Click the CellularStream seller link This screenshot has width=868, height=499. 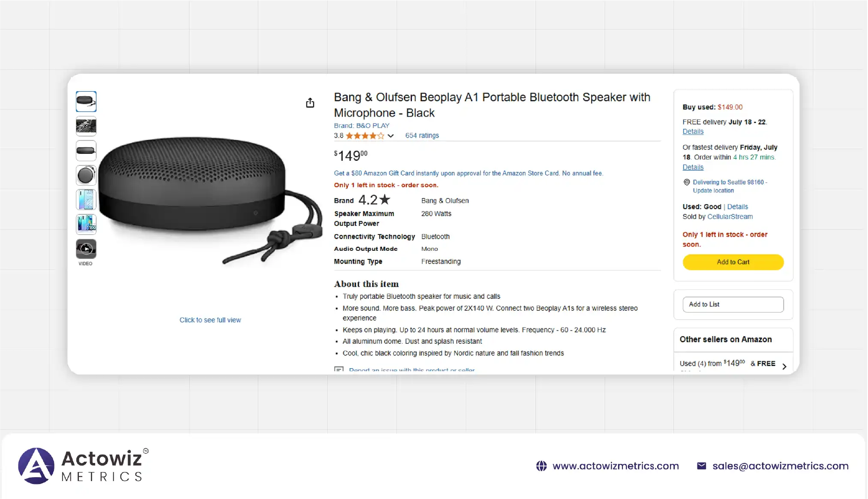(730, 217)
